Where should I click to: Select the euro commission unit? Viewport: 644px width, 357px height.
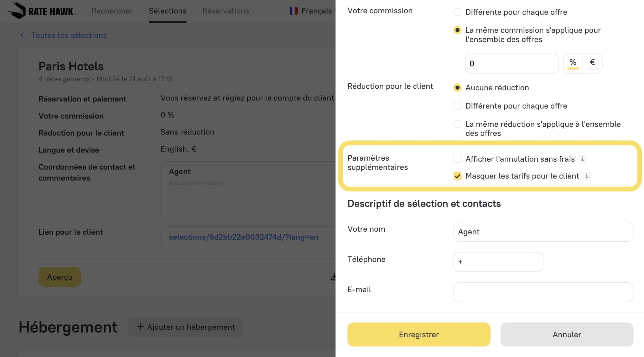(x=592, y=63)
